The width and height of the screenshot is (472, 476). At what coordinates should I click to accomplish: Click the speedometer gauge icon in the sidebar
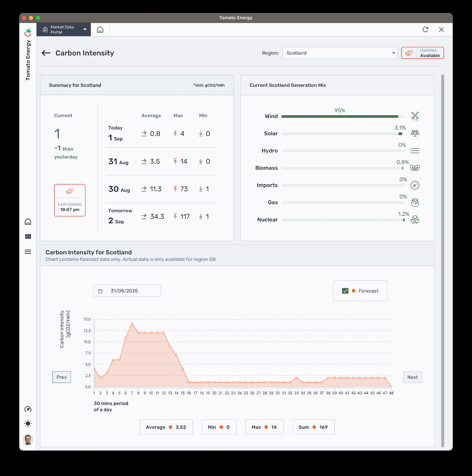click(x=28, y=409)
